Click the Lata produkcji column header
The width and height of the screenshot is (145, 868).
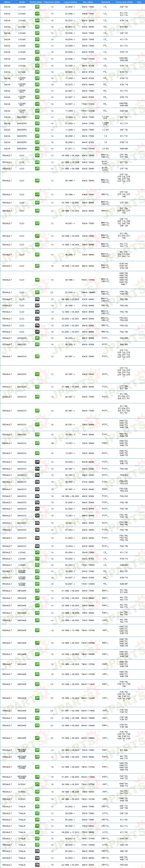tap(70, 2)
